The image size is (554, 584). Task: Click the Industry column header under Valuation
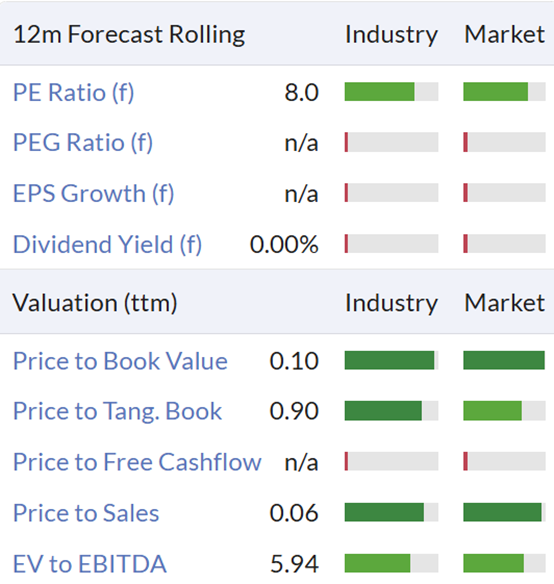(391, 302)
